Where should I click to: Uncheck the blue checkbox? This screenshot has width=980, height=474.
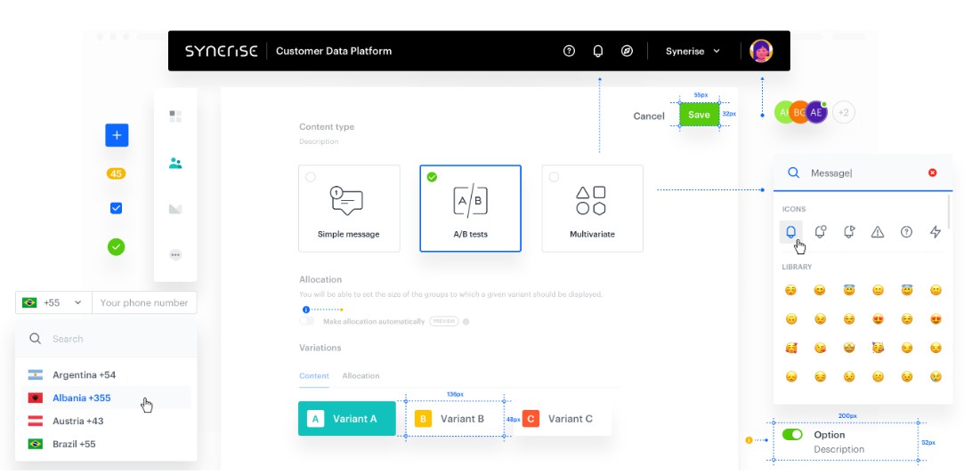[116, 208]
